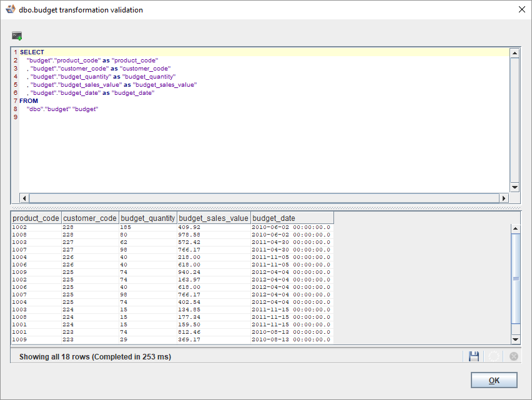Screen dimensions: 532x400
Task: Click the results grid vertical scrollbar thumb
Action: [x=515, y=278]
